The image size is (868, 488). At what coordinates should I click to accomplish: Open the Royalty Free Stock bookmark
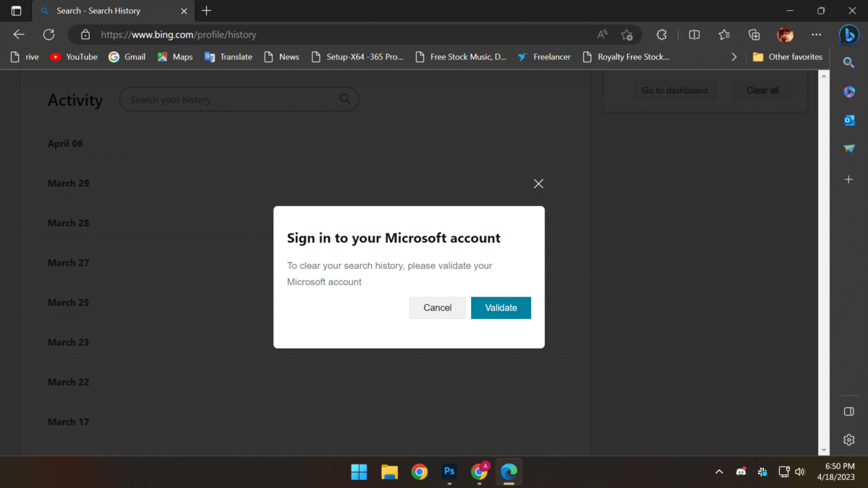pos(626,56)
